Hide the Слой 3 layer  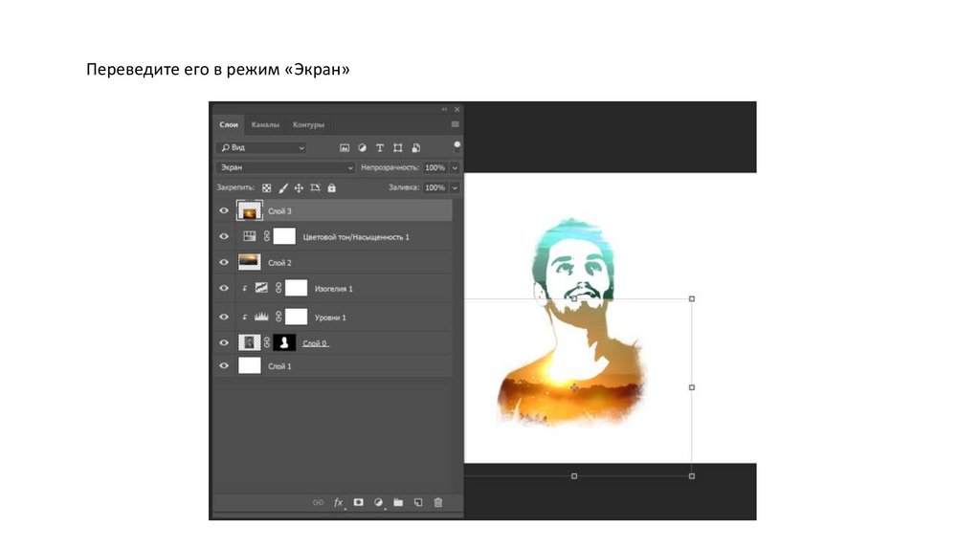click(224, 210)
